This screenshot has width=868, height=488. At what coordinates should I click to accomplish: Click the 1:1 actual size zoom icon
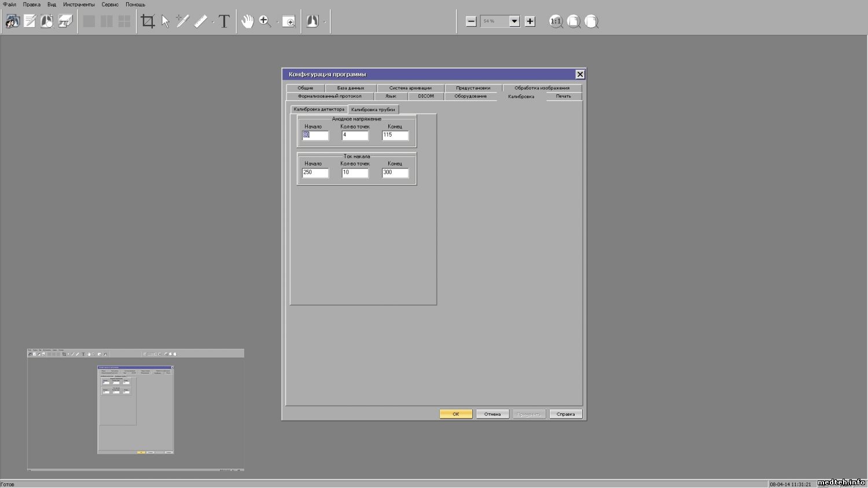pos(556,22)
